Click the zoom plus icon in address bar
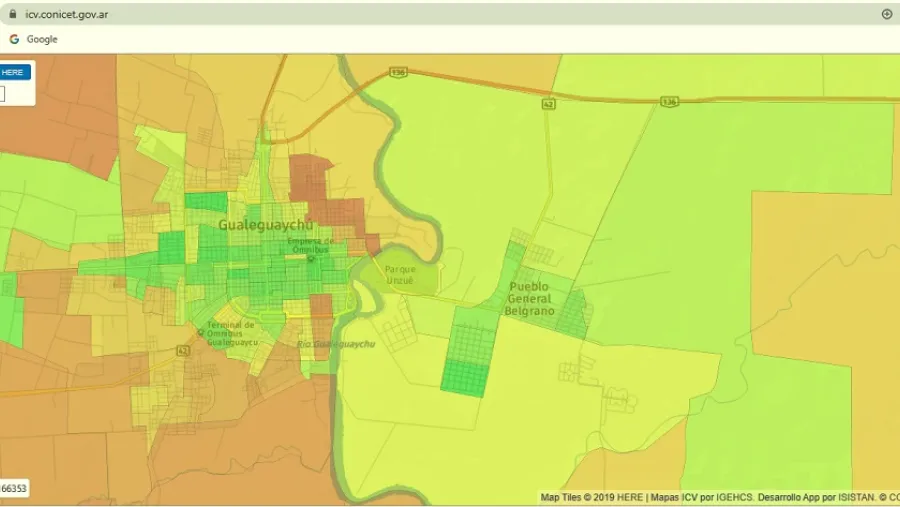This screenshot has height=507, width=900. (886, 14)
